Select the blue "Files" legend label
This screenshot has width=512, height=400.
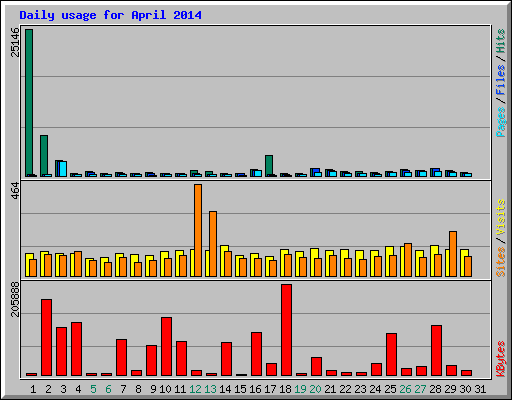pos(501,80)
